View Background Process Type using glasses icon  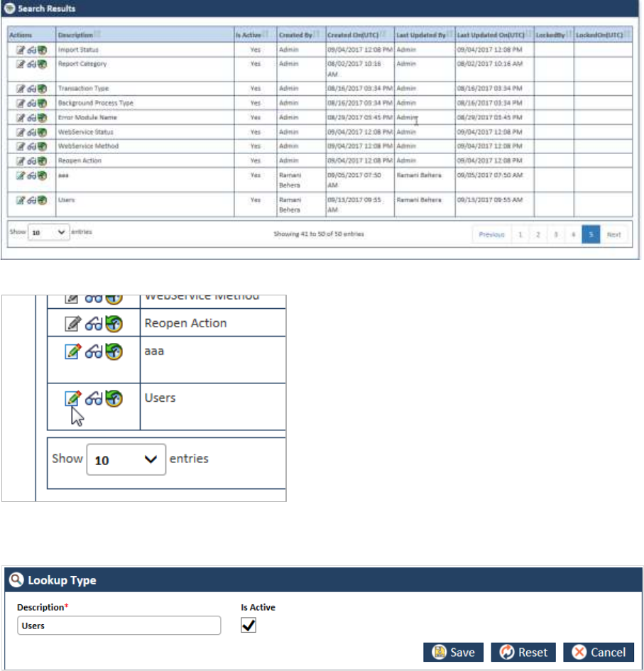(32, 104)
